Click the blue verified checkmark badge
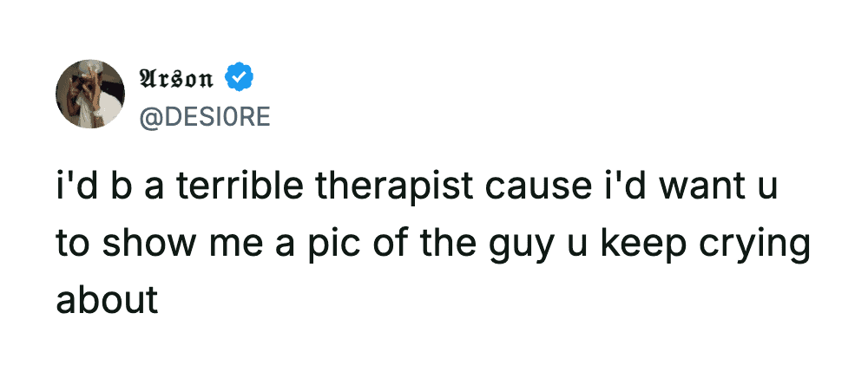Viewport: 868px width, 385px height. click(240, 79)
